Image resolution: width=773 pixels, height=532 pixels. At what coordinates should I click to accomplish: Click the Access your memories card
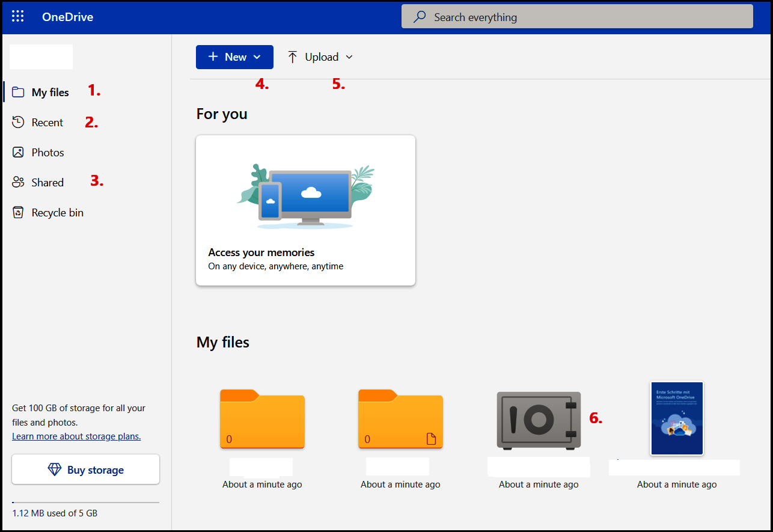pyautogui.click(x=305, y=210)
